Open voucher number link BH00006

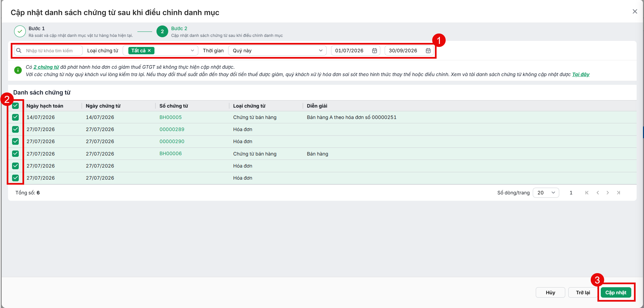(x=171, y=153)
